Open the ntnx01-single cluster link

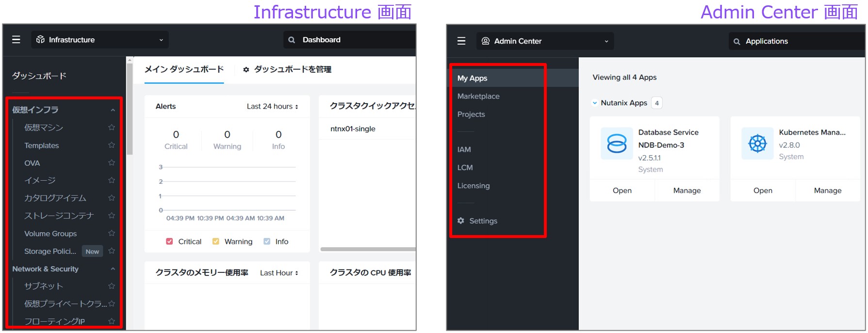pos(353,128)
